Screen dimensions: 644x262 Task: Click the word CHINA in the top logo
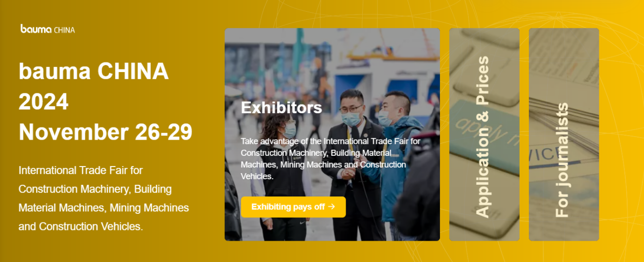click(x=64, y=30)
